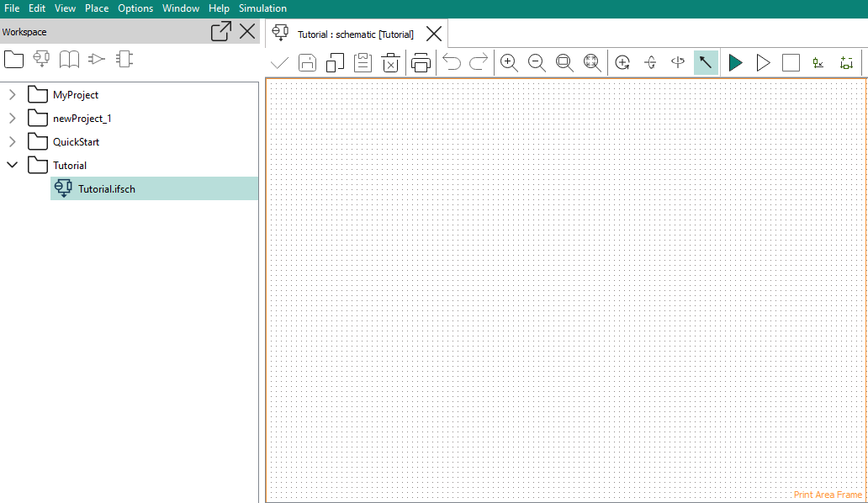Save the schematic with the disk icon
The image size is (868, 503).
point(307,62)
